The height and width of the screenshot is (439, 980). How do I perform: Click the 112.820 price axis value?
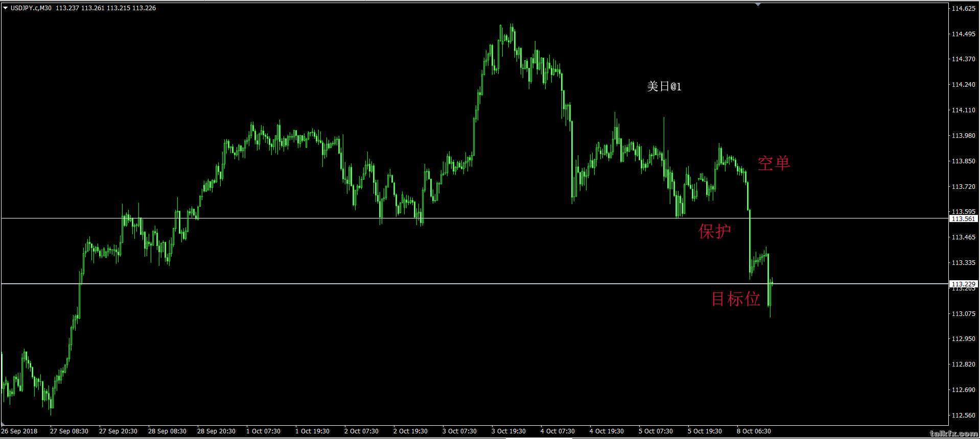[964, 364]
